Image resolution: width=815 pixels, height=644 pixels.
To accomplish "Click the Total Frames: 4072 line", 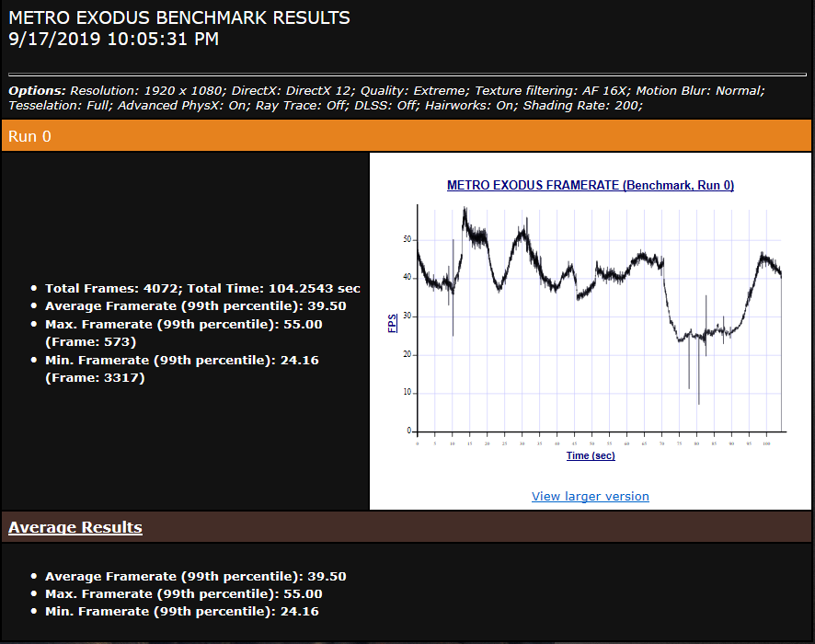I will point(202,289).
